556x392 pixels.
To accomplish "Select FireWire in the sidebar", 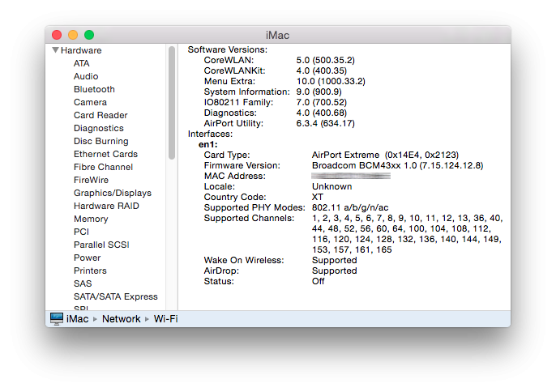I will pyautogui.click(x=91, y=180).
